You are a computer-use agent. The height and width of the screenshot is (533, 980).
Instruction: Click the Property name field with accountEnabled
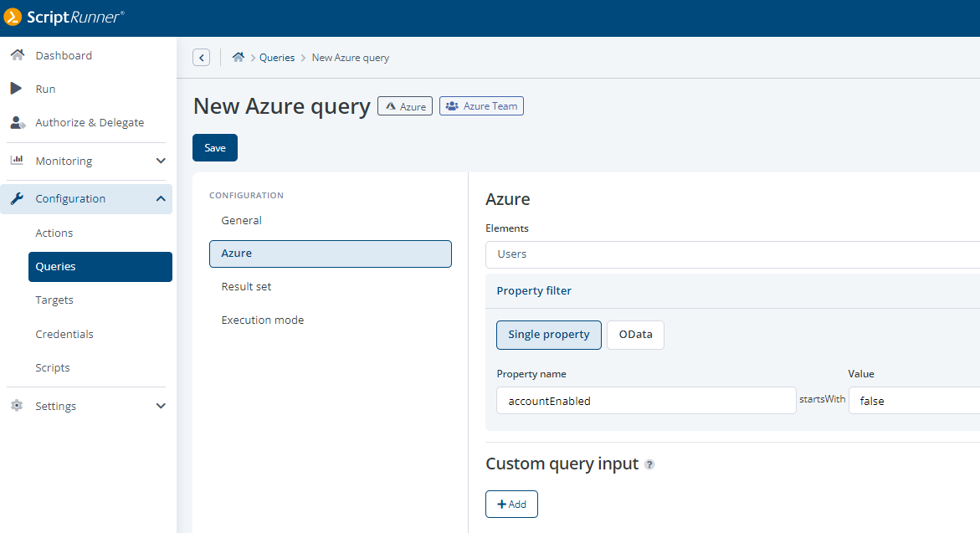point(646,401)
